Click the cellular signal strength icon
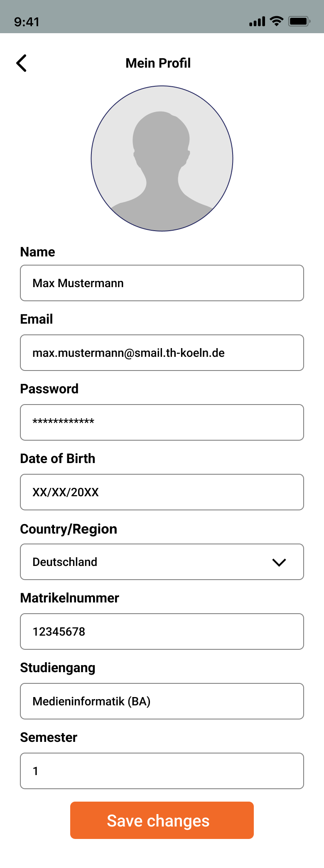The height and width of the screenshot is (868, 324). click(257, 22)
